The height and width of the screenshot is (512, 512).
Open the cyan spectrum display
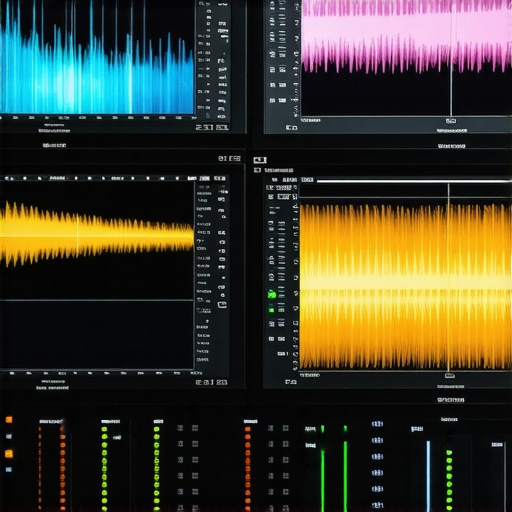(x=97, y=57)
